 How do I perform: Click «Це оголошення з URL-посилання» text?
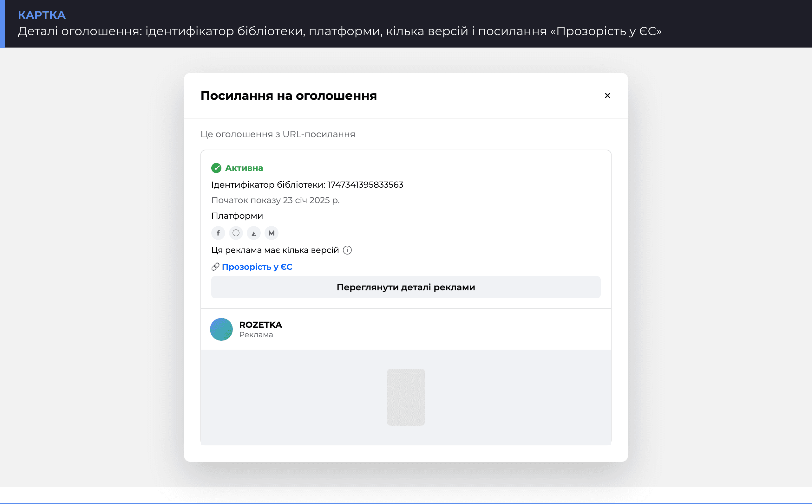(x=278, y=134)
